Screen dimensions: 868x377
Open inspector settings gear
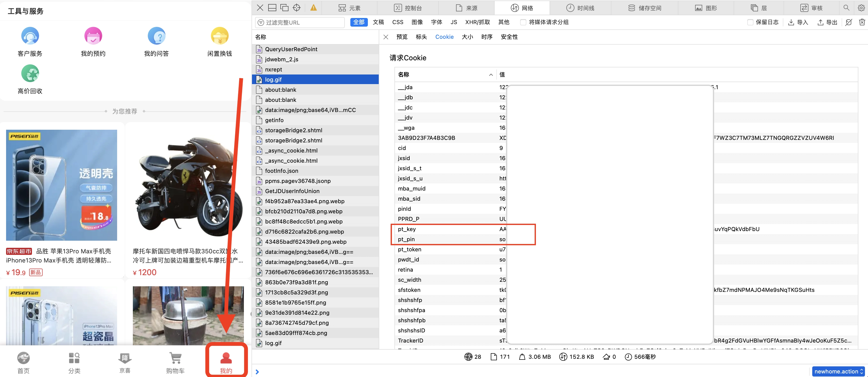pos(861,8)
